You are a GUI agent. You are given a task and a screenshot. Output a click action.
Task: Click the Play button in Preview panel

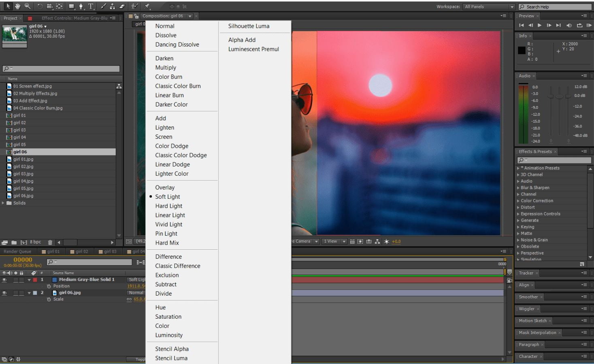(x=539, y=25)
